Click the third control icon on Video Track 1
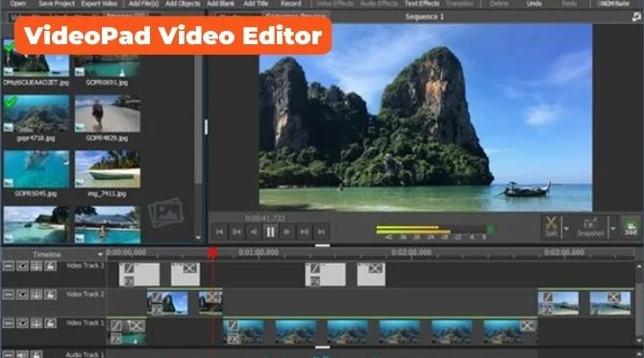The width and height of the screenshot is (644, 358). pos(37,323)
